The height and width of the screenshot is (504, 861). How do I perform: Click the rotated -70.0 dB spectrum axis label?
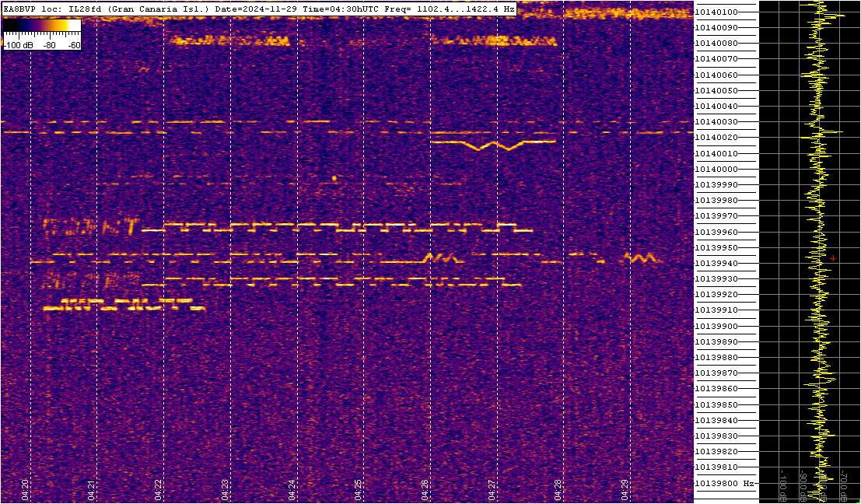click(842, 486)
